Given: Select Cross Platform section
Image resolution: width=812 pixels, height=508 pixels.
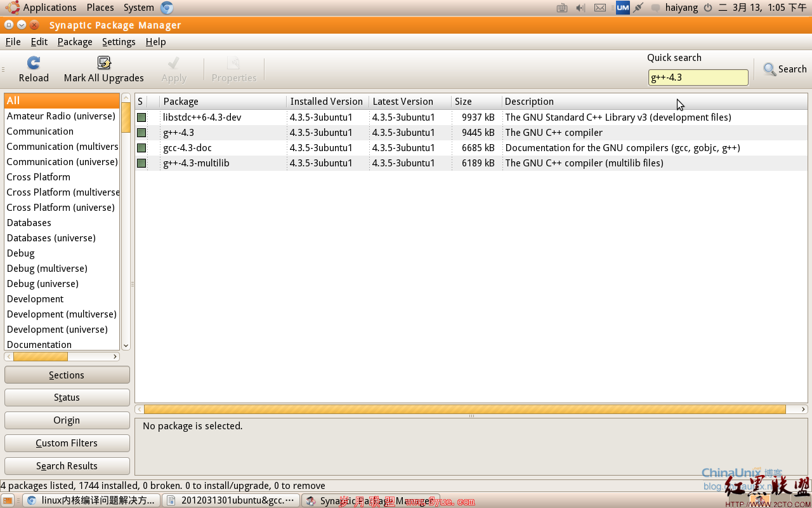Looking at the screenshot, I should 62,177.
